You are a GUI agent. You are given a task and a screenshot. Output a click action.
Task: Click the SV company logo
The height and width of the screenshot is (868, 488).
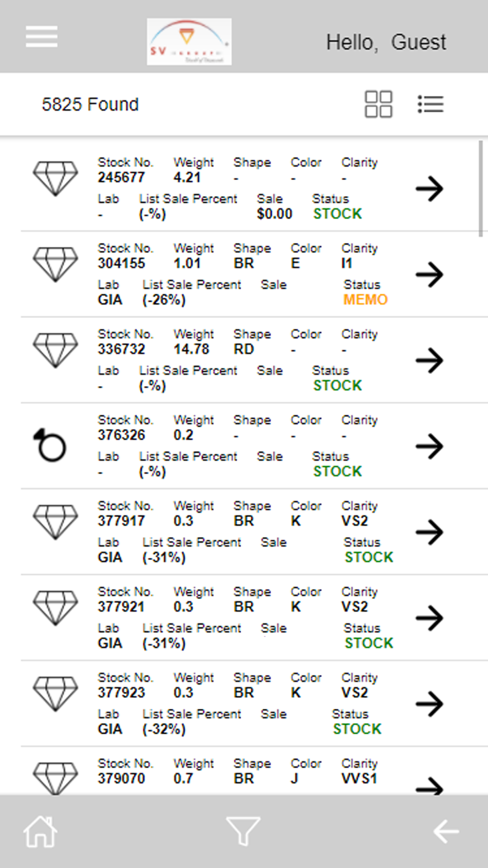[x=189, y=41]
